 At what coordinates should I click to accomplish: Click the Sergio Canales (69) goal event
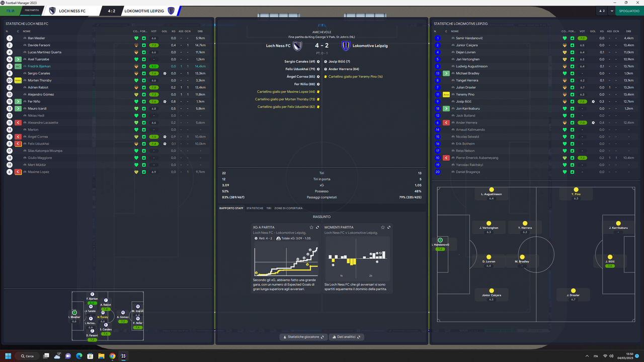pyautogui.click(x=302, y=61)
